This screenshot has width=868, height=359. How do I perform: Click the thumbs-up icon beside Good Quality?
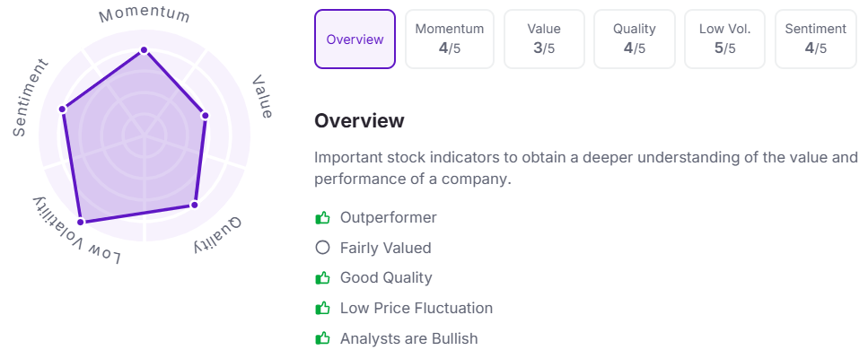pyautogui.click(x=322, y=277)
